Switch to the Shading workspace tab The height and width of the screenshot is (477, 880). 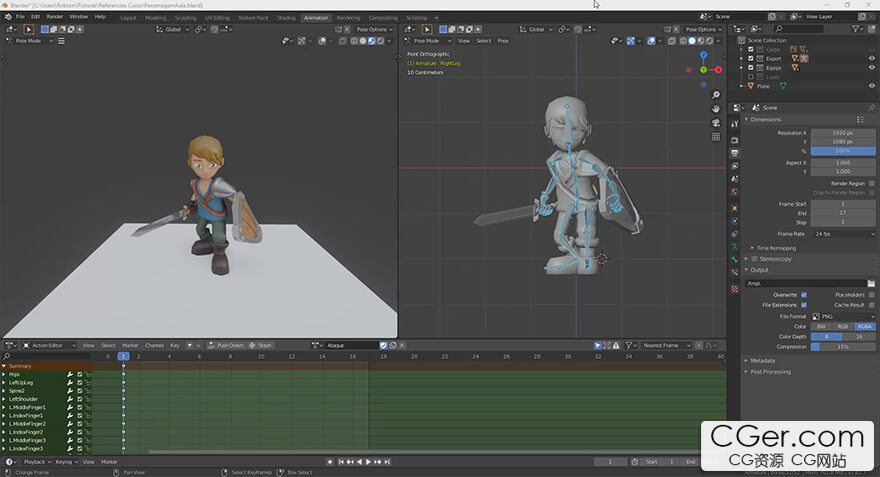pyautogui.click(x=286, y=18)
